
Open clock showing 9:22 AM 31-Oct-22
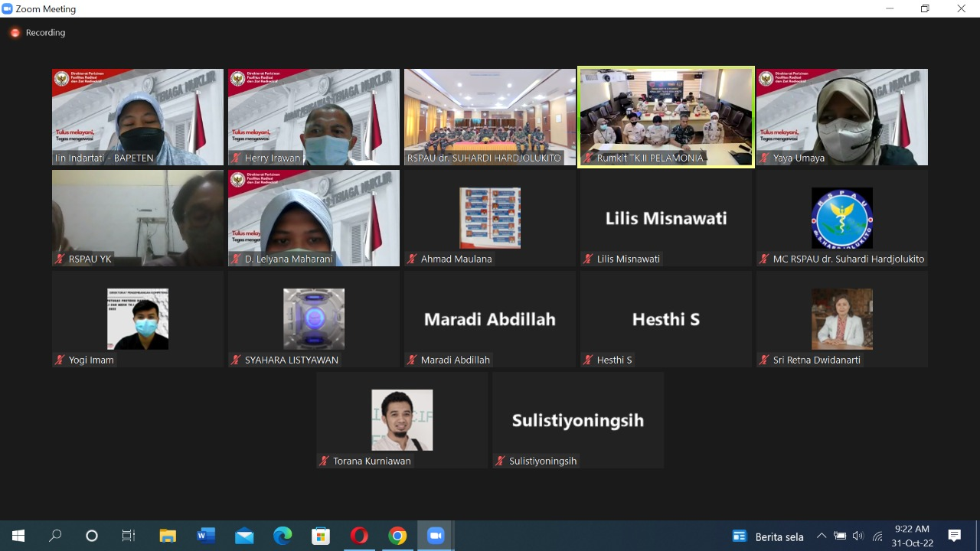click(x=913, y=536)
